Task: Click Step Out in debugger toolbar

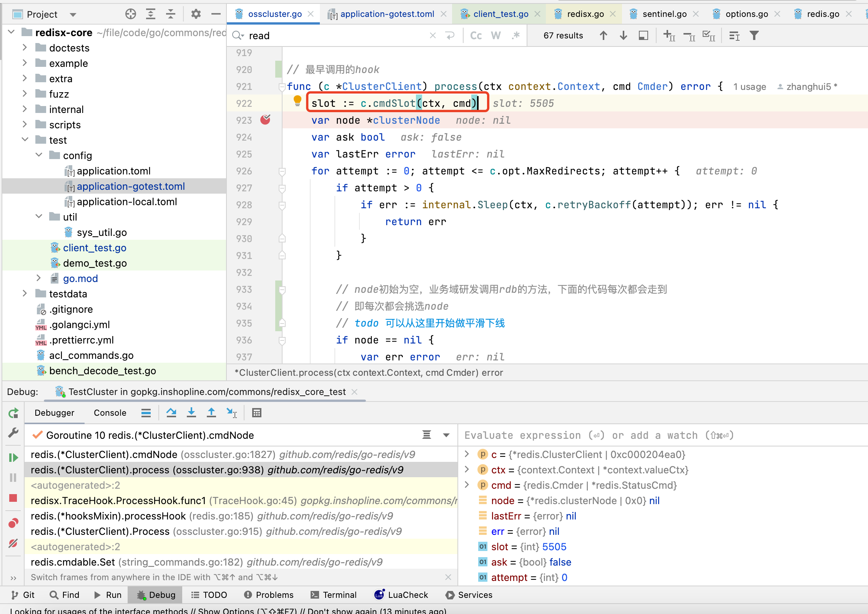Action: click(x=211, y=413)
